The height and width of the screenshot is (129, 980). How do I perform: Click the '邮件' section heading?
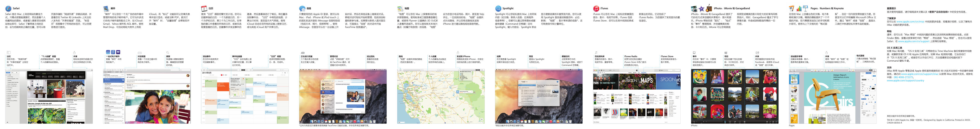pos(113,8)
